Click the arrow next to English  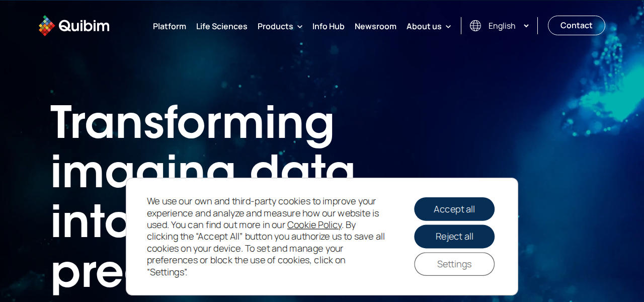[x=526, y=26]
